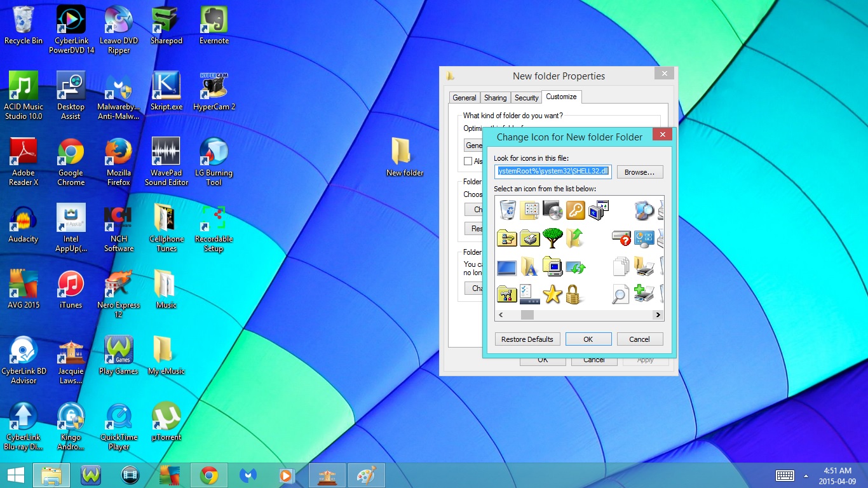
Task: Choose the network folder icon in the second row
Action: click(x=507, y=238)
